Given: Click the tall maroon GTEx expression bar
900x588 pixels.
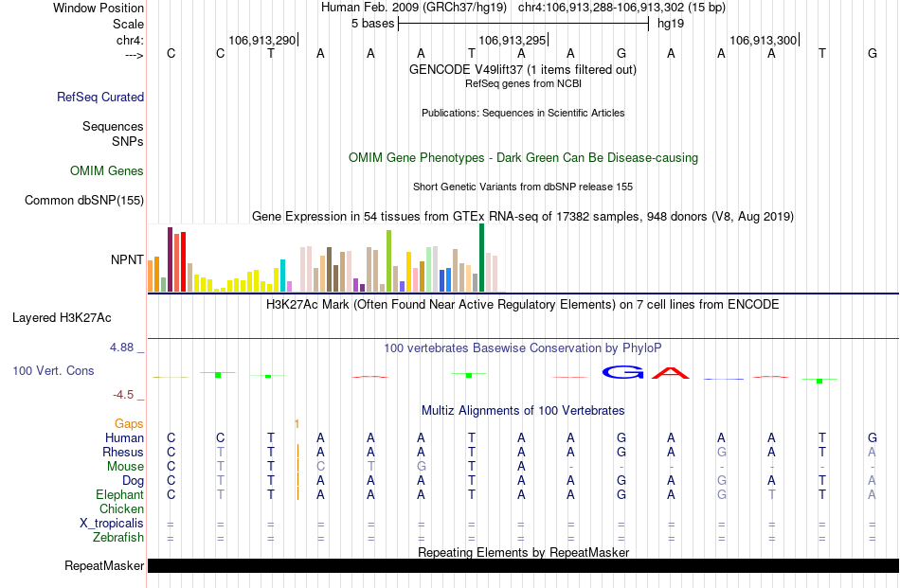Looking at the screenshot, I should click(x=170, y=259).
